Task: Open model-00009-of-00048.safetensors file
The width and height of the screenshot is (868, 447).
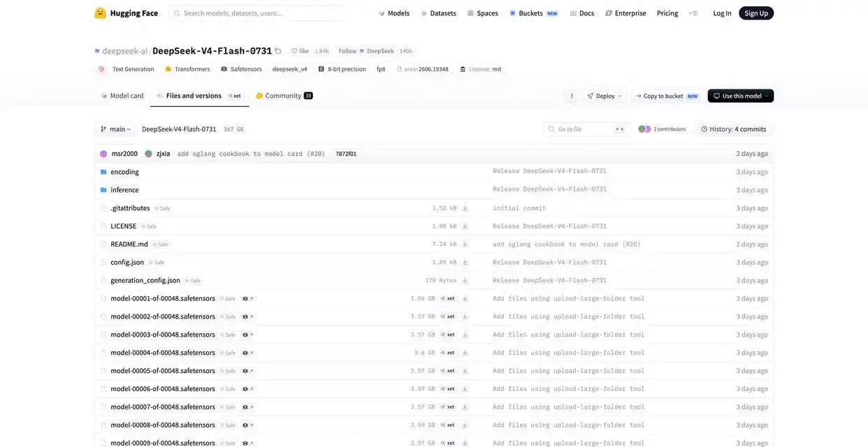Action: [163, 443]
